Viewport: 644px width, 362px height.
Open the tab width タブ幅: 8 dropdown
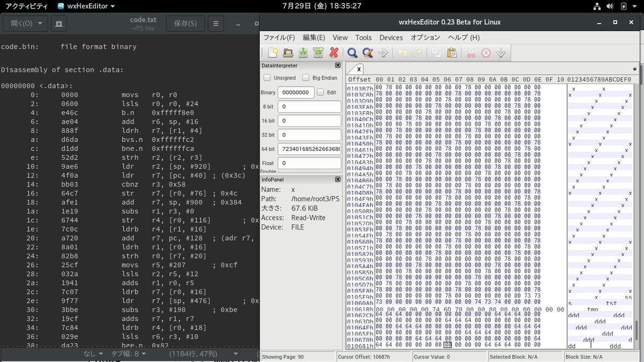point(129,354)
